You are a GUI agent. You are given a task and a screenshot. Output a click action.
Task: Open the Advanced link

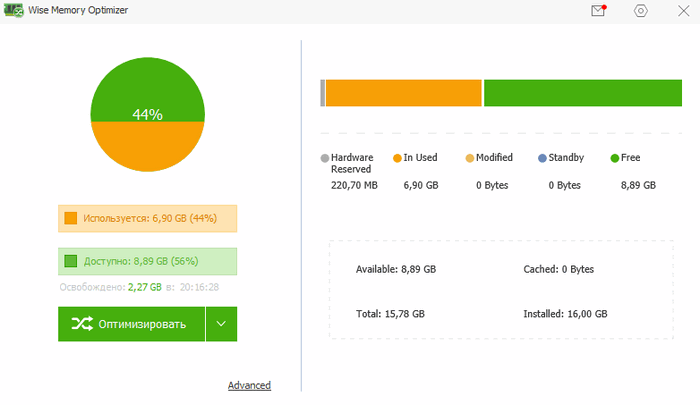point(249,385)
